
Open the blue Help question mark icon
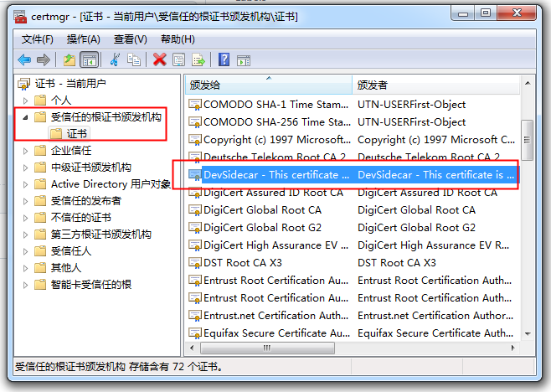pos(224,59)
